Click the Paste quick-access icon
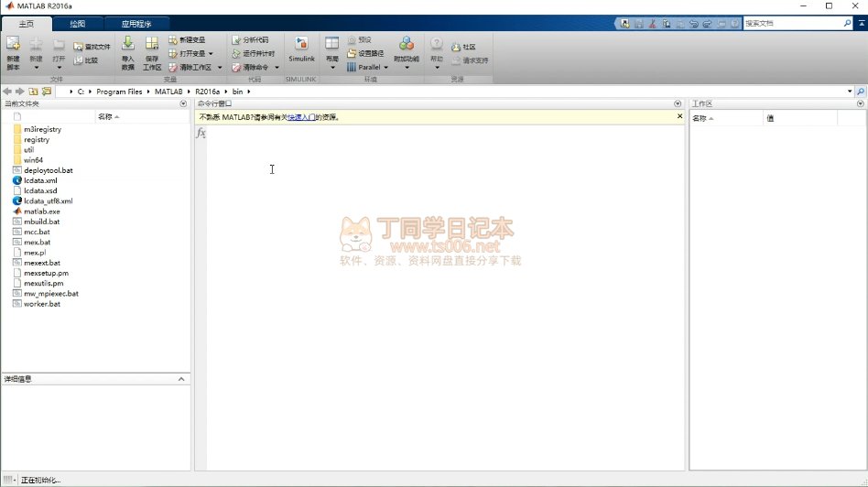Image resolution: width=868 pixels, height=487 pixels. click(679, 24)
